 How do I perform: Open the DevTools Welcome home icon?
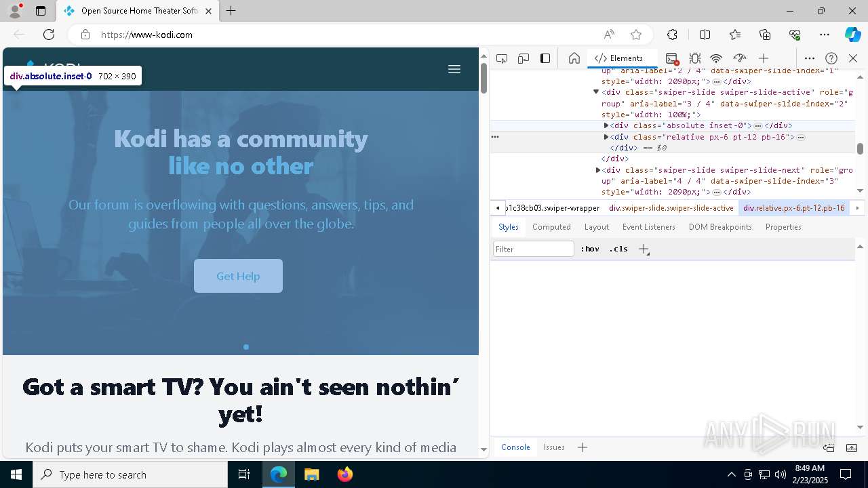coord(574,58)
